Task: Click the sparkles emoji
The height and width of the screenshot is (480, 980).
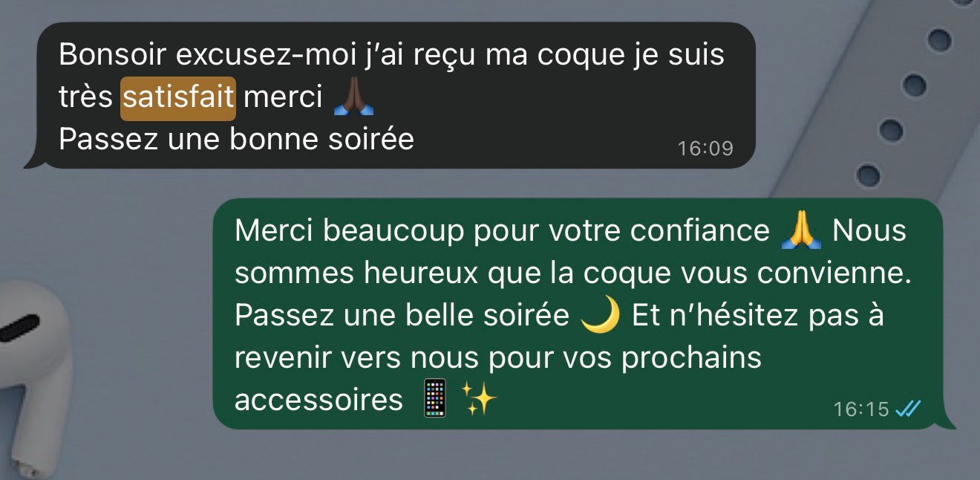Action: (479, 400)
